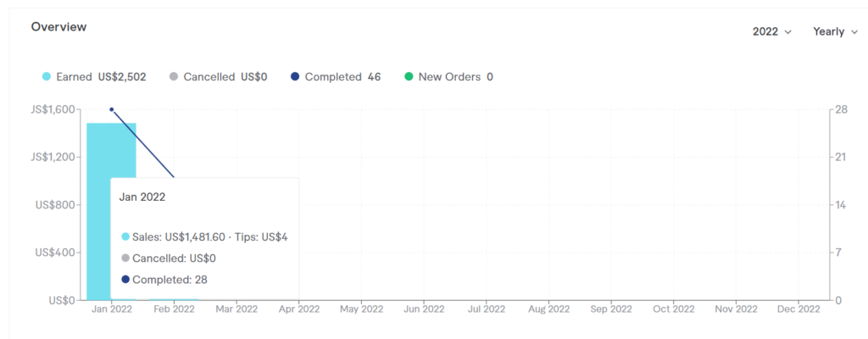This screenshot has height=339, width=868.
Task: Toggle the Cancelled legend gray dot
Action: (x=174, y=77)
